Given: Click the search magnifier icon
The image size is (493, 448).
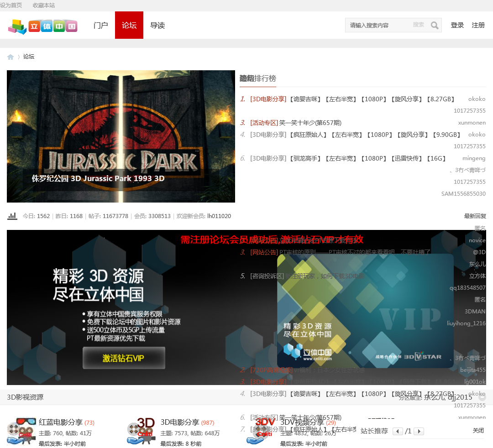Looking at the screenshot, I should (435, 25).
